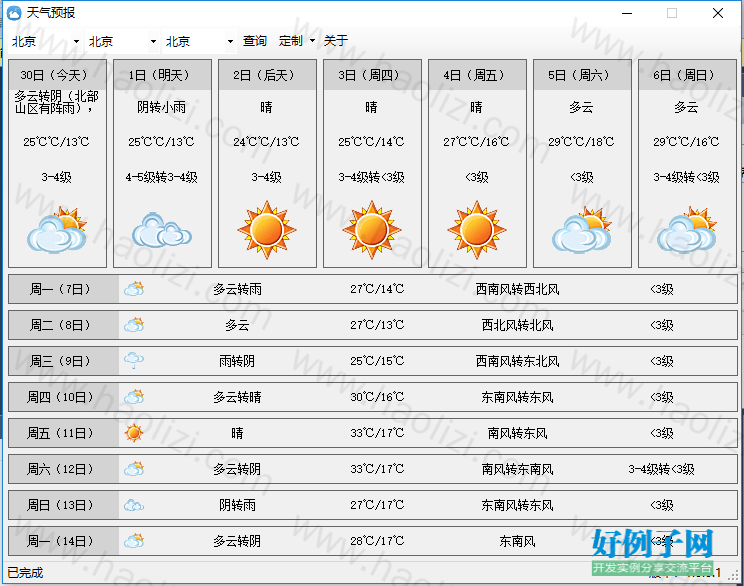Click the 周三（9日） row label
Screen dimensions: 744x586
64,361
